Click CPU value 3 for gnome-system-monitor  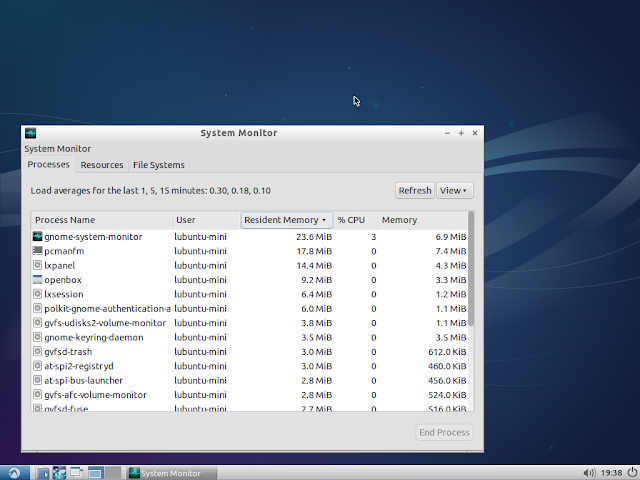tap(373, 237)
